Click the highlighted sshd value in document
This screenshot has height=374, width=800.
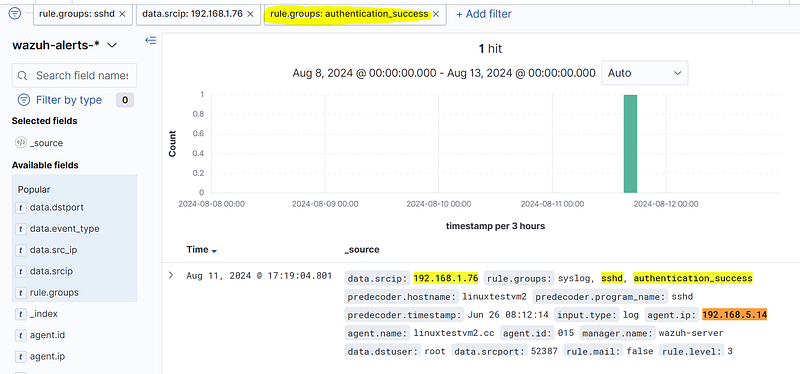click(612, 279)
